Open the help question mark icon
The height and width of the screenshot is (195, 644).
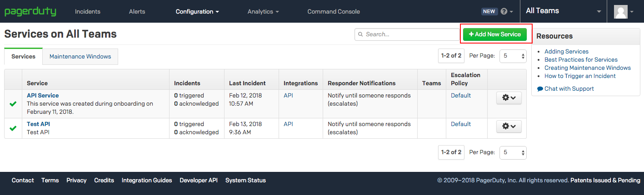point(504,11)
